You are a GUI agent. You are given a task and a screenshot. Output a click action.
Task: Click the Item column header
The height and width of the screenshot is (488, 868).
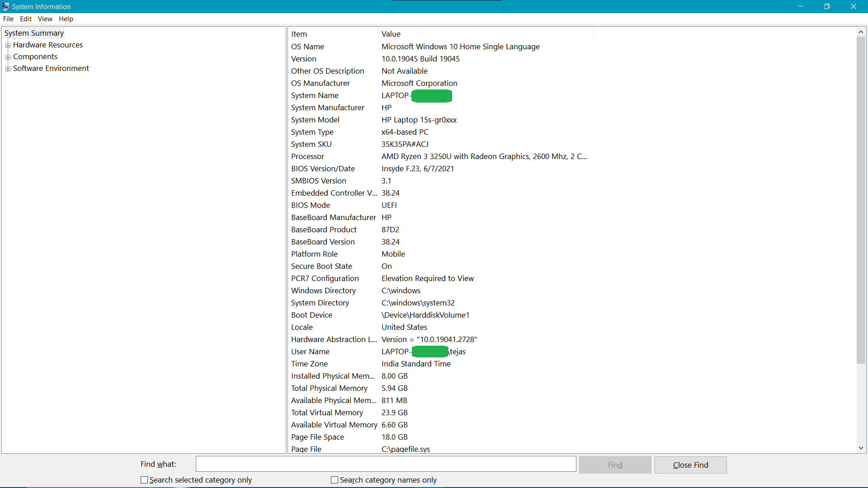333,34
